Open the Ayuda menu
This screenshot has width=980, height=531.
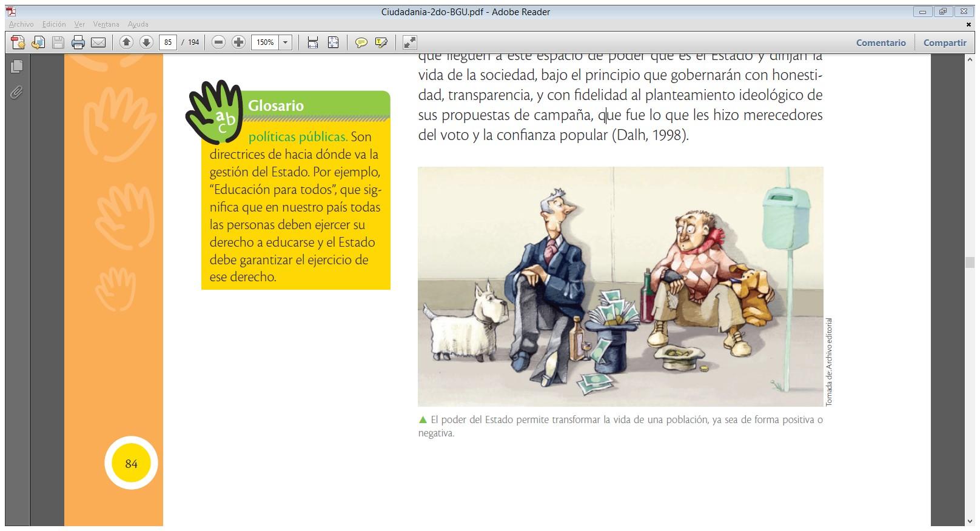pos(138,24)
